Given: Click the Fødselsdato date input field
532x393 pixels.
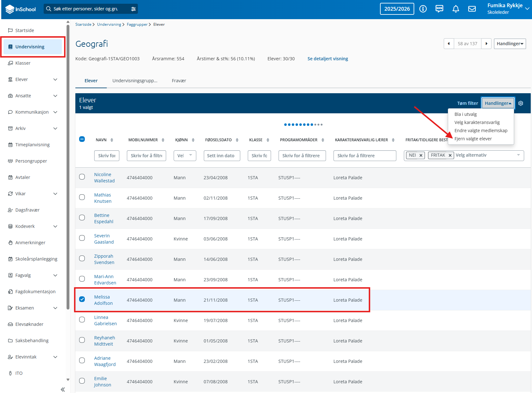Looking at the screenshot, I should pos(222,156).
